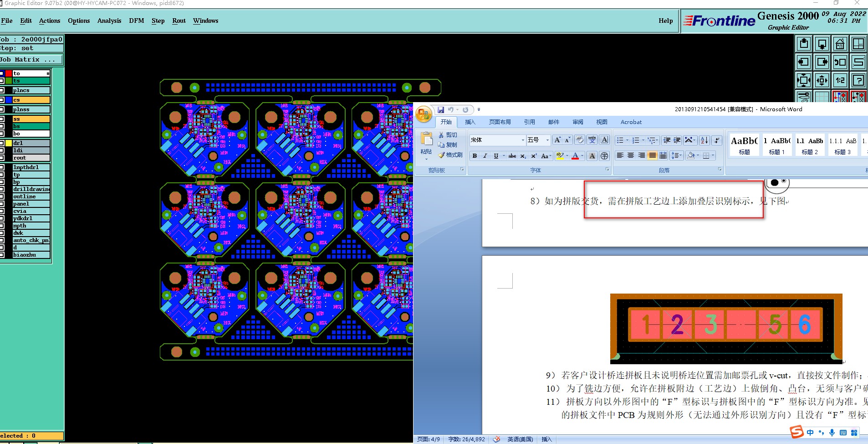
Task: Click grow font icon in Word
Action: tap(557, 140)
